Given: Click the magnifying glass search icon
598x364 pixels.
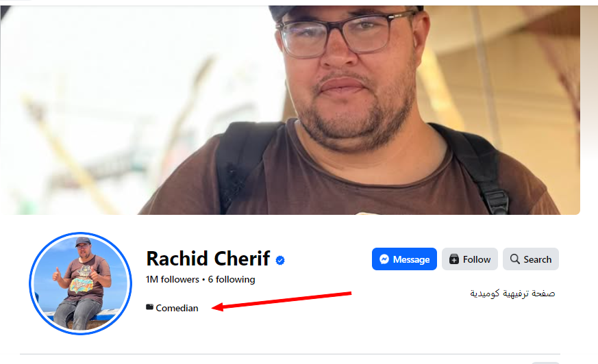Looking at the screenshot, I should [515, 259].
